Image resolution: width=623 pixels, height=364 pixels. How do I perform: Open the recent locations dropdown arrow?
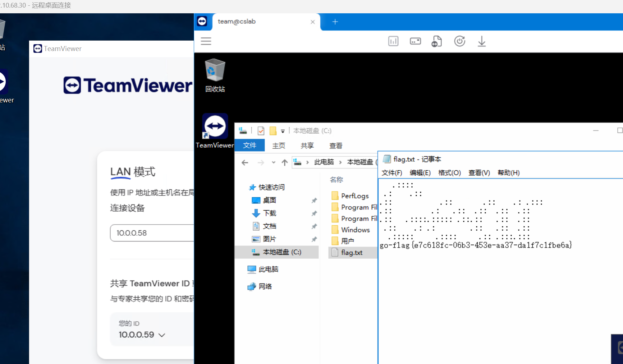[x=274, y=162]
